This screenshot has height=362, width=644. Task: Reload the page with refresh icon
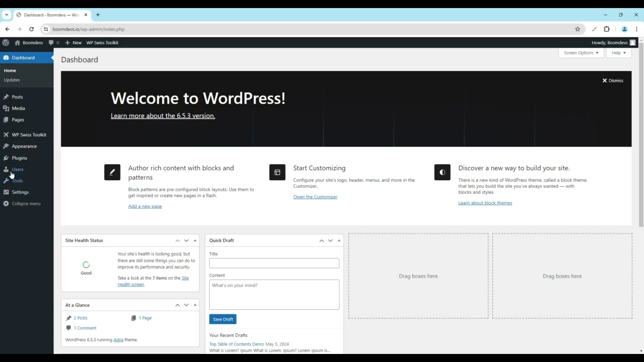pos(32,29)
